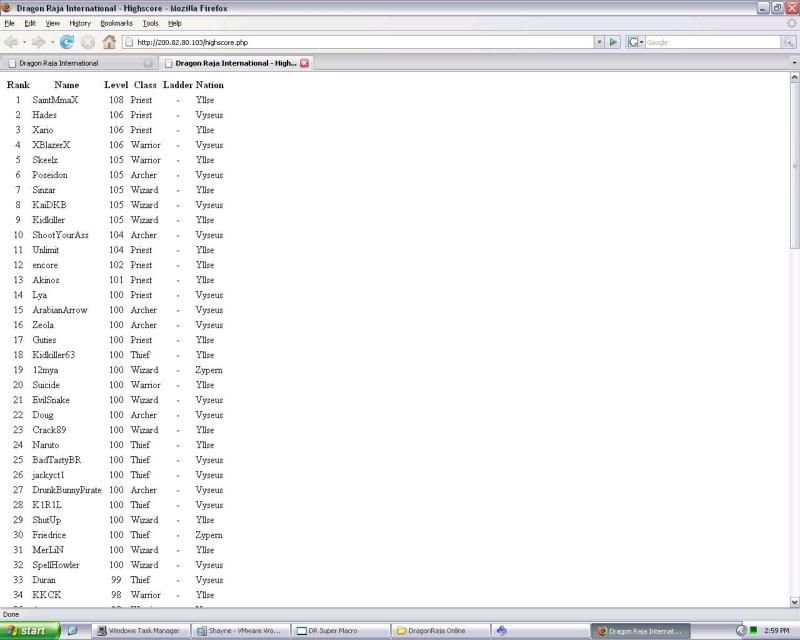Open the Help menu

coord(174,23)
